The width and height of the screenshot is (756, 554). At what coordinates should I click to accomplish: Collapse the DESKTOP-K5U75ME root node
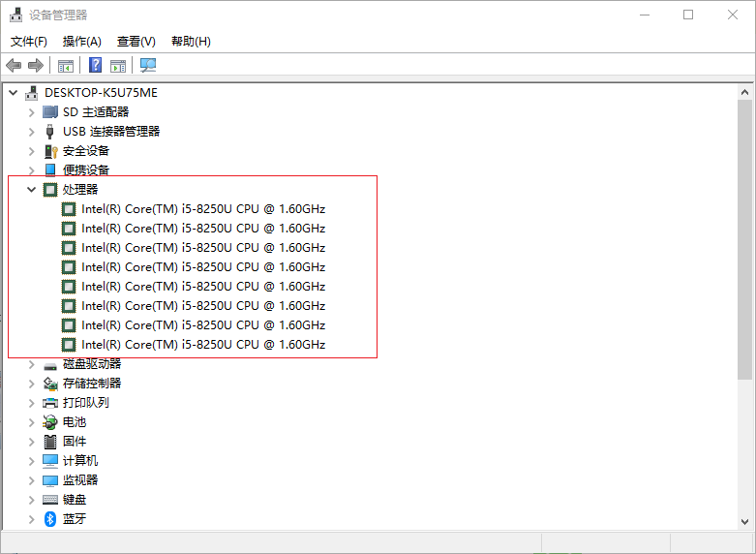click(x=13, y=93)
